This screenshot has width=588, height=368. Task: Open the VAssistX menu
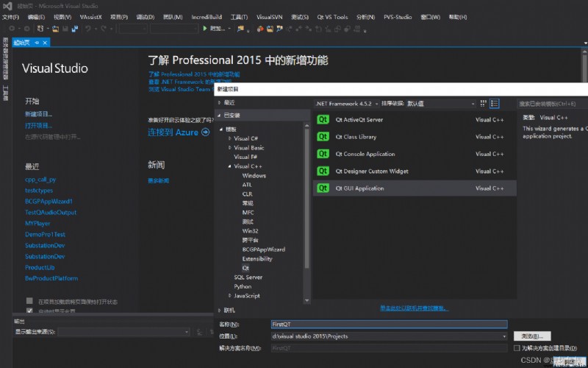pos(90,17)
